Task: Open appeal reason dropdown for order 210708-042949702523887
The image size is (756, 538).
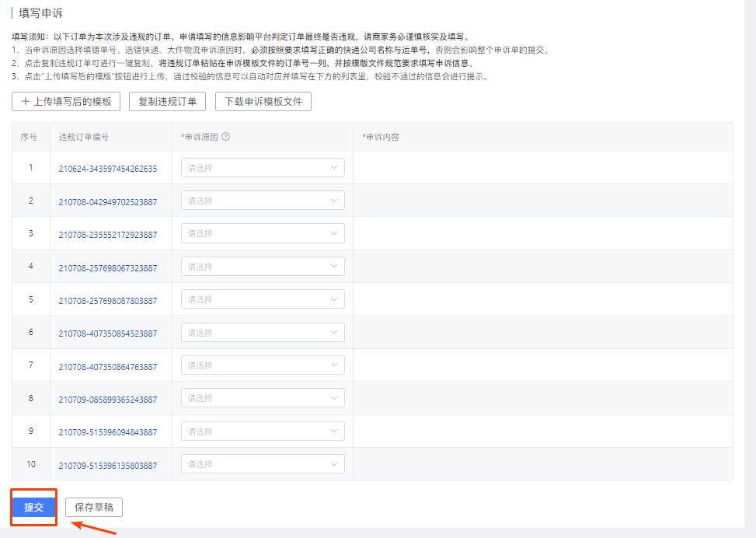Action: click(x=262, y=200)
